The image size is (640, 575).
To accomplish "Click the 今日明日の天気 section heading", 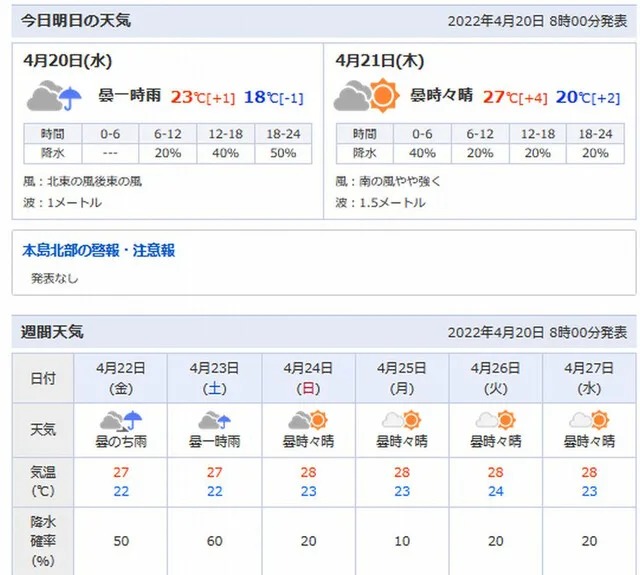I will (x=76, y=21).
